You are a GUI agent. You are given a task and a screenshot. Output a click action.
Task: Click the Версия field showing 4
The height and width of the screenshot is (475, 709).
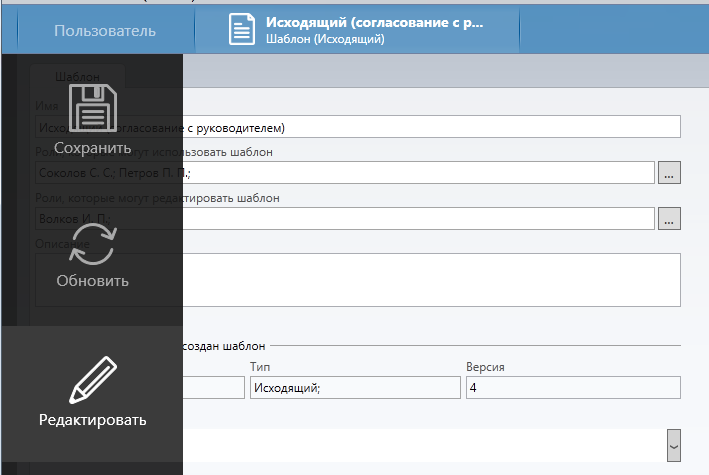(572, 388)
